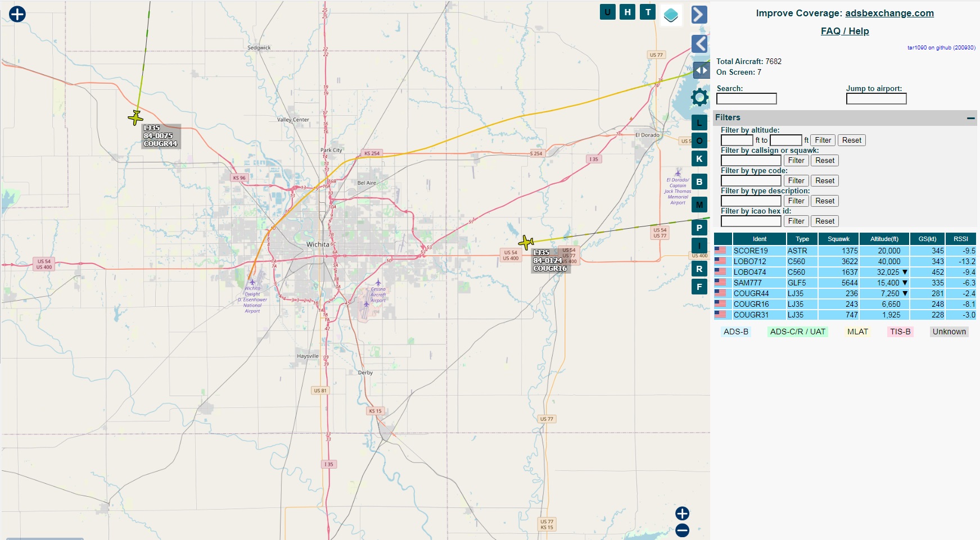Reset the icao hex id filter

coord(825,221)
